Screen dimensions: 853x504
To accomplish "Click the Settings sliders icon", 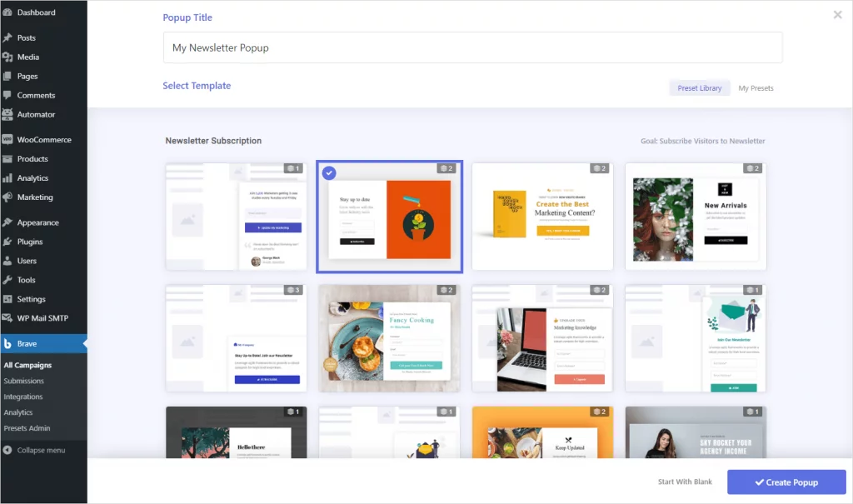I will 7,299.
